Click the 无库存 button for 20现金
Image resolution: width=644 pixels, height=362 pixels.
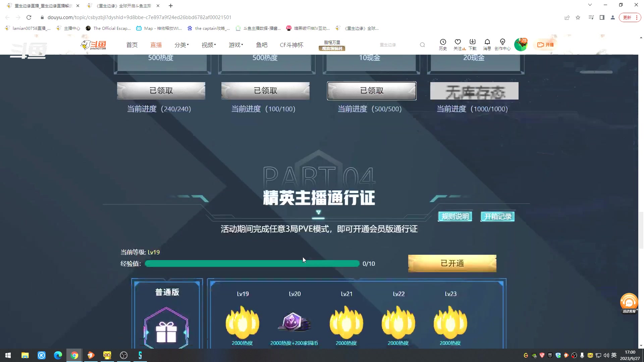click(x=474, y=91)
